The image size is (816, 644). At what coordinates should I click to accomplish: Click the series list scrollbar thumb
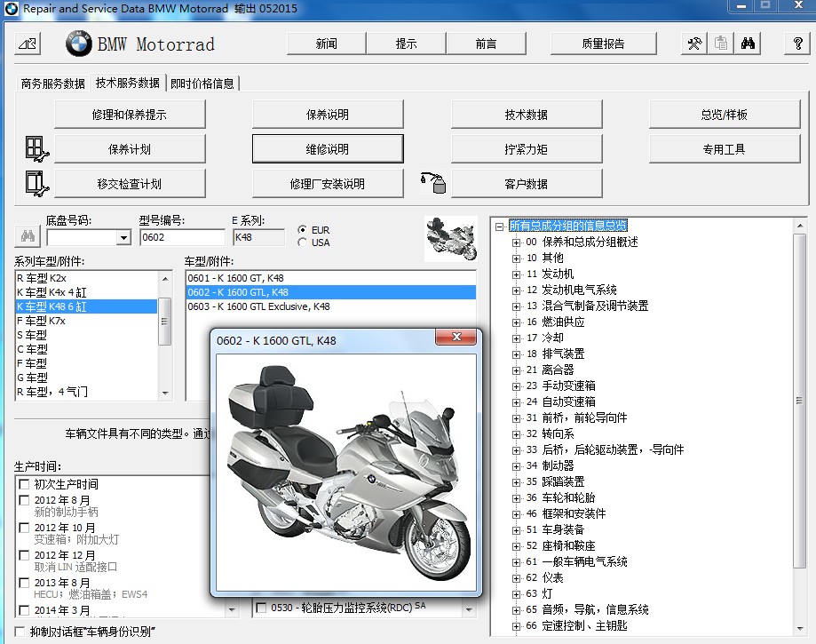[164, 322]
